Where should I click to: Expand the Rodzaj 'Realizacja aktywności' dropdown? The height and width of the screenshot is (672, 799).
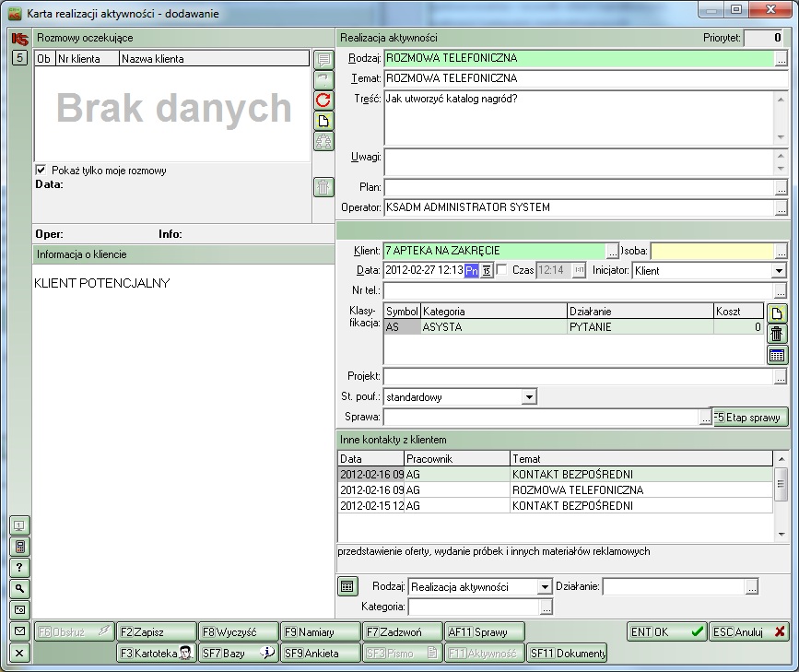coord(544,587)
